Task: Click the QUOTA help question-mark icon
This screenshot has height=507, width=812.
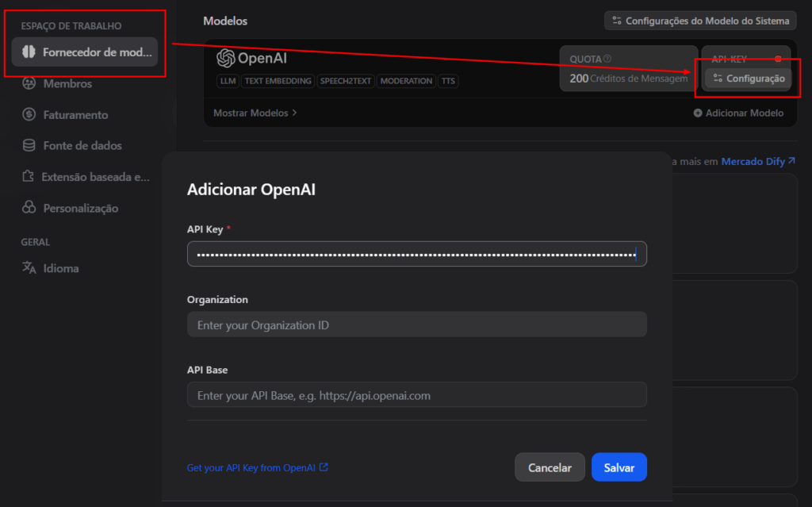Action: click(x=607, y=59)
